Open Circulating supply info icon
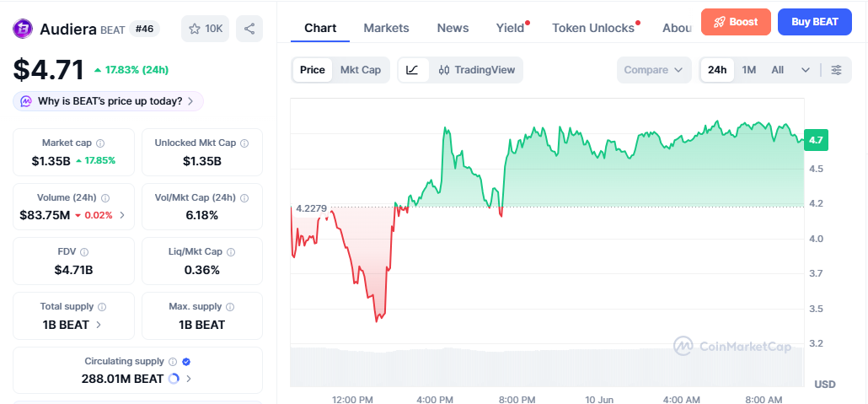The height and width of the screenshot is (404, 868). [x=173, y=361]
